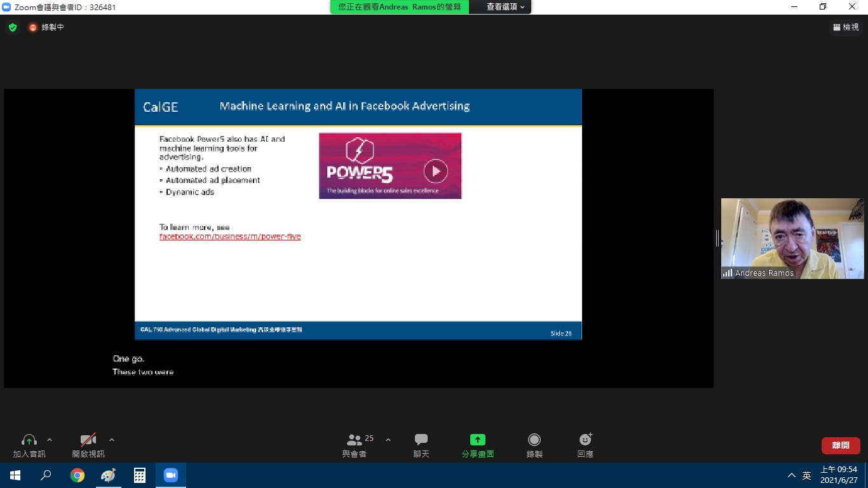
Task: Expand audio options arrow
Action: (x=50, y=440)
